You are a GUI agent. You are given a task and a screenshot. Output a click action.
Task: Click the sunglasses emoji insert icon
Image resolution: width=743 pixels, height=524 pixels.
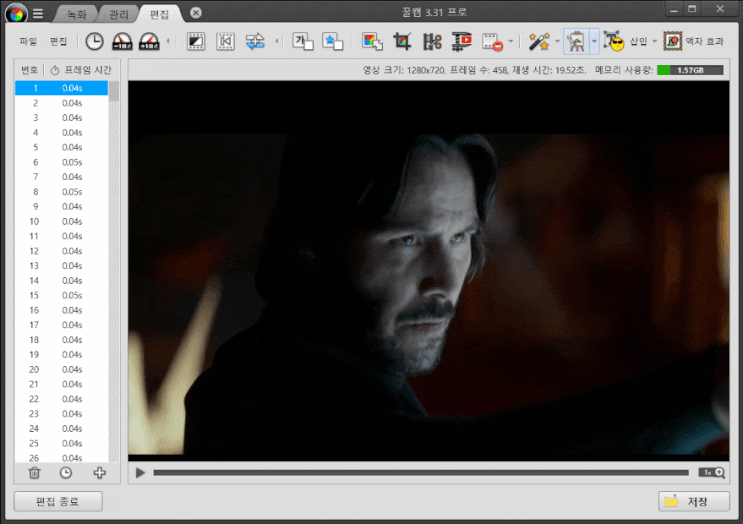[x=614, y=42]
